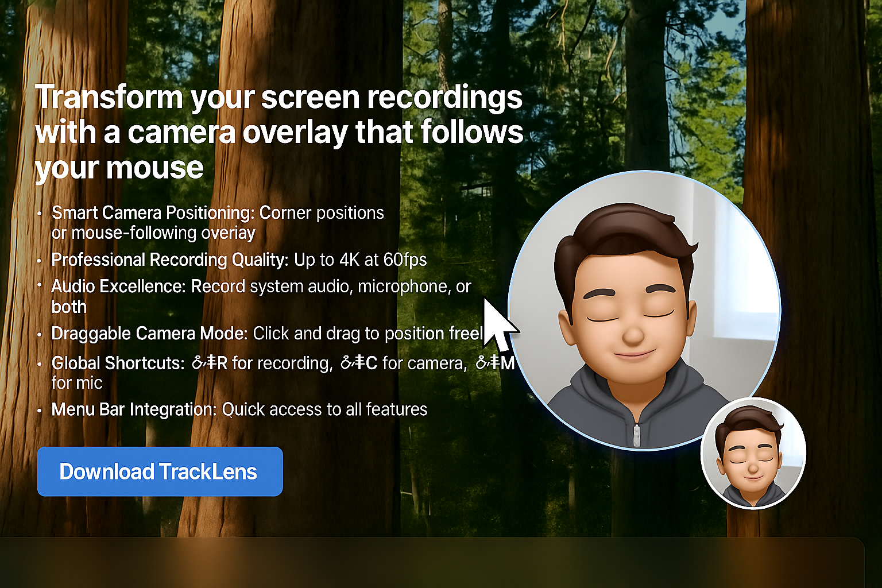The height and width of the screenshot is (588, 882).
Task: Click the Professional Recording Quality label
Action: click(x=170, y=260)
